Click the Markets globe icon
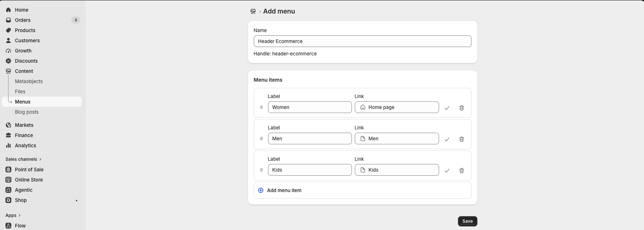Viewport: 644px width, 230px height. (8, 125)
